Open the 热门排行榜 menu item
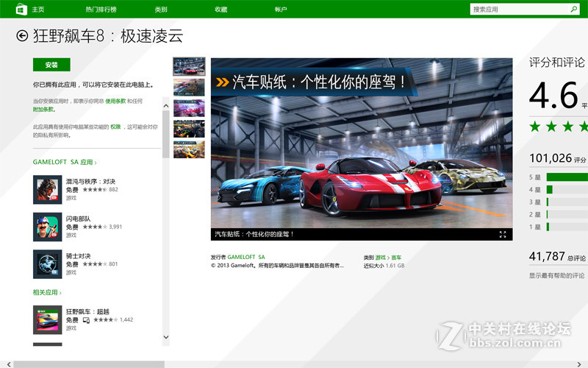 tap(101, 10)
